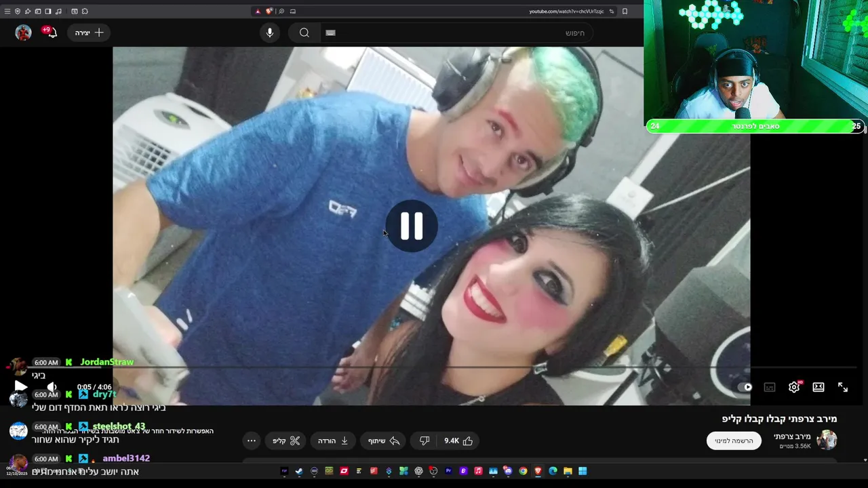This screenshot has height=488, width=868.
Task: Click the video title מירב צרפתי קבלו קליפ
Action: [x=779, y=419]
